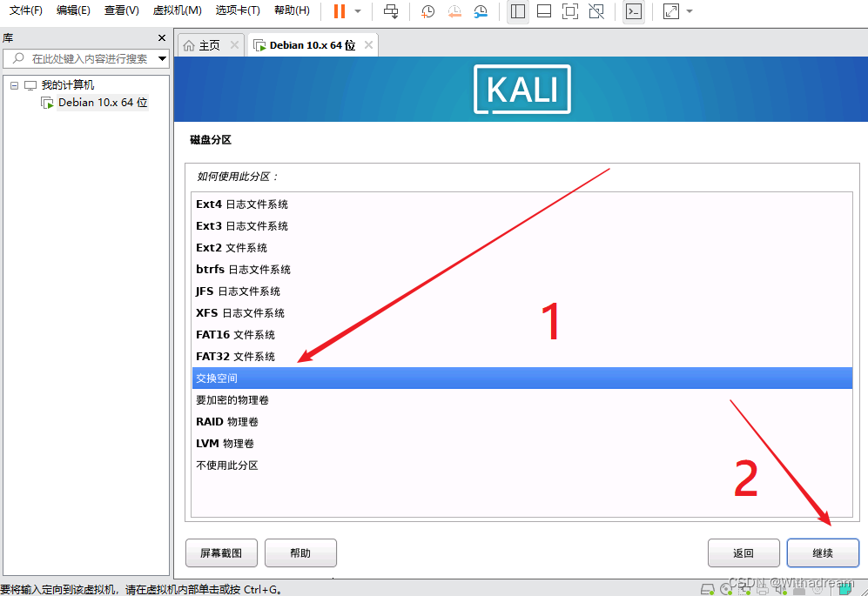Click the 帮助 button in installer

click(300, 552)
